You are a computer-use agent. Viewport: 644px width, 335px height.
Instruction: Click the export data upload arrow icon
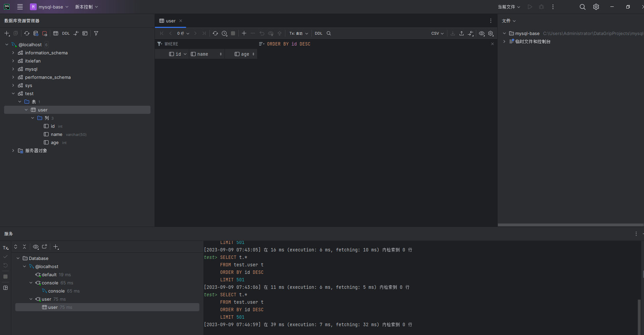pos(462,33)
